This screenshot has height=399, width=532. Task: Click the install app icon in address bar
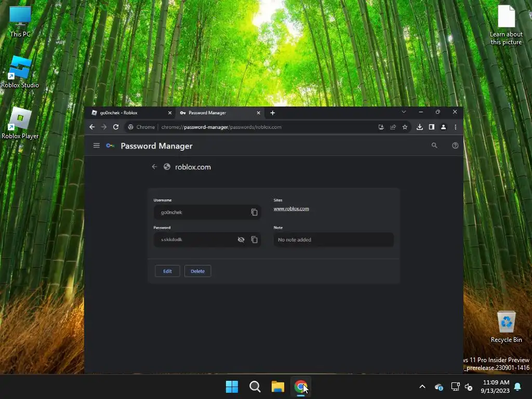pyautogui.click(x=381, y=127)
